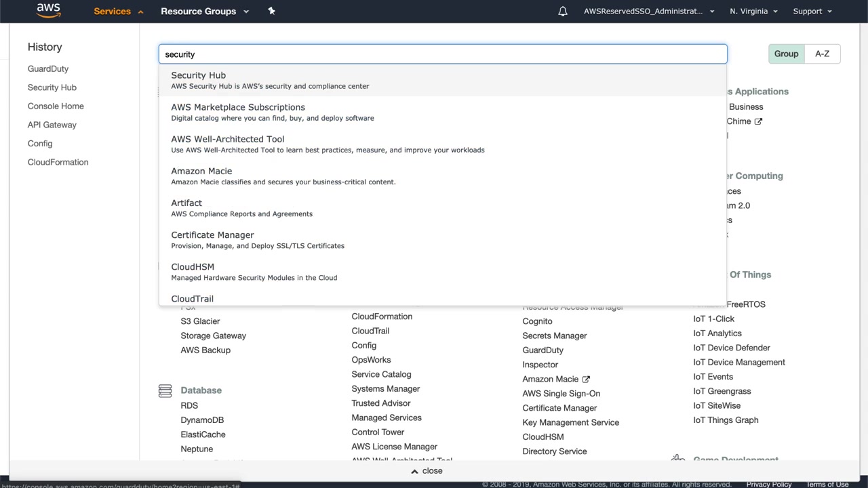Image resolution: width=868 pixels, height=488 pixels.
Task: Open Service Catalog
Action: [x=381, y=374]
